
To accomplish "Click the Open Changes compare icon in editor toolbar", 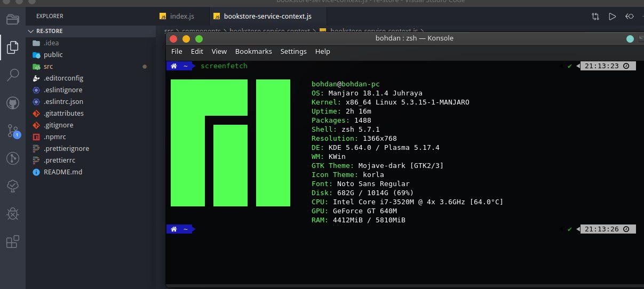I will pyautogui.click(x=595, y=17).
